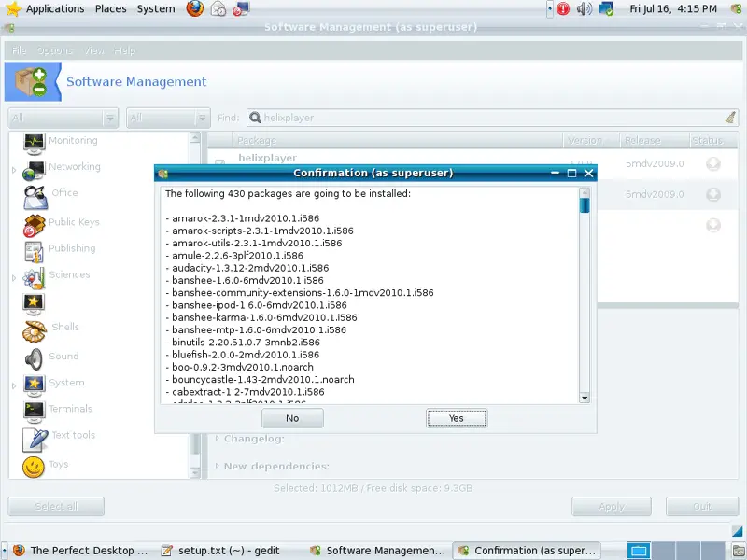Open the Help menu
This screenshot has height=560, width=747.
click(x=125, y=50)
